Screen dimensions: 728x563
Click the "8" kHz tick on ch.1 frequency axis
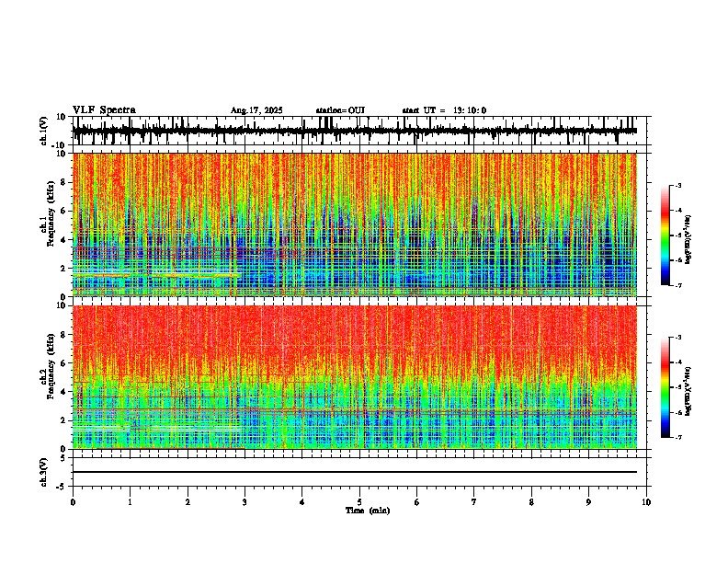click(x=63, y=182)
